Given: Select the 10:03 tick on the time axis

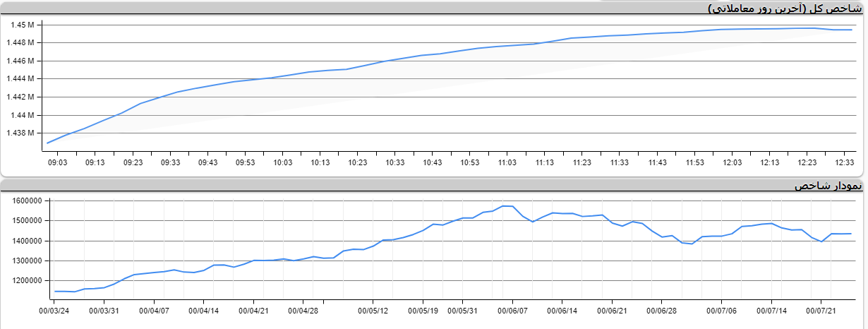Looking at the screenshot, I should pos(282,162).
